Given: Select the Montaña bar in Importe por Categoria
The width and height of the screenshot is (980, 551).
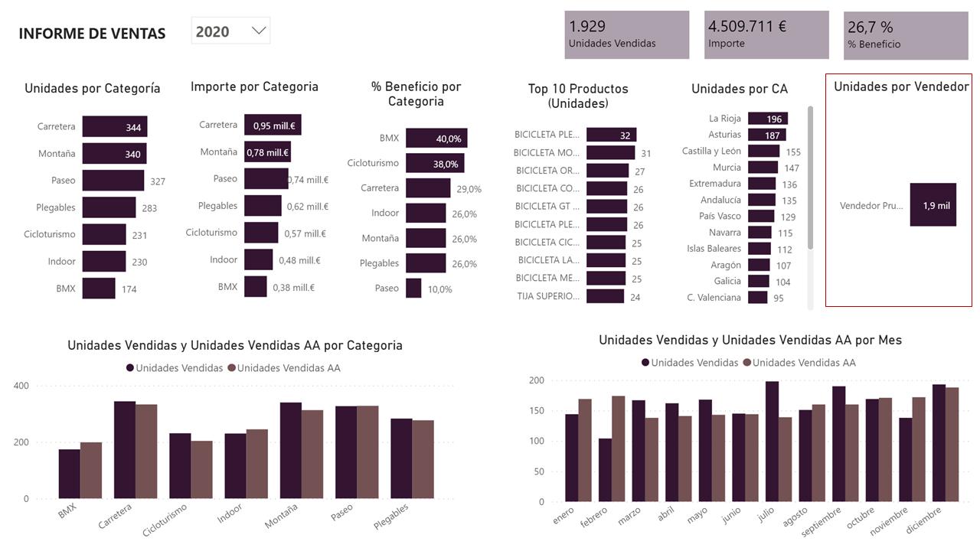Looking at the screenshot, I should (x=266, y=152).
